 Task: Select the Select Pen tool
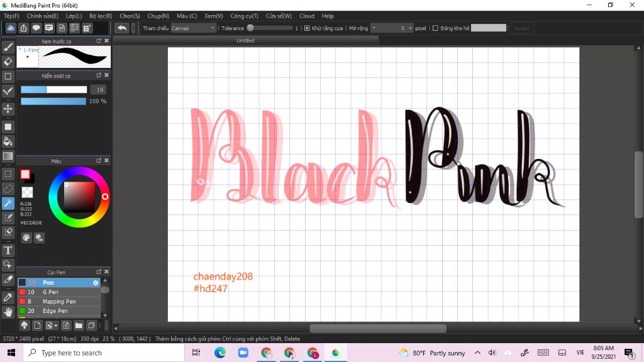pos(8,217)
